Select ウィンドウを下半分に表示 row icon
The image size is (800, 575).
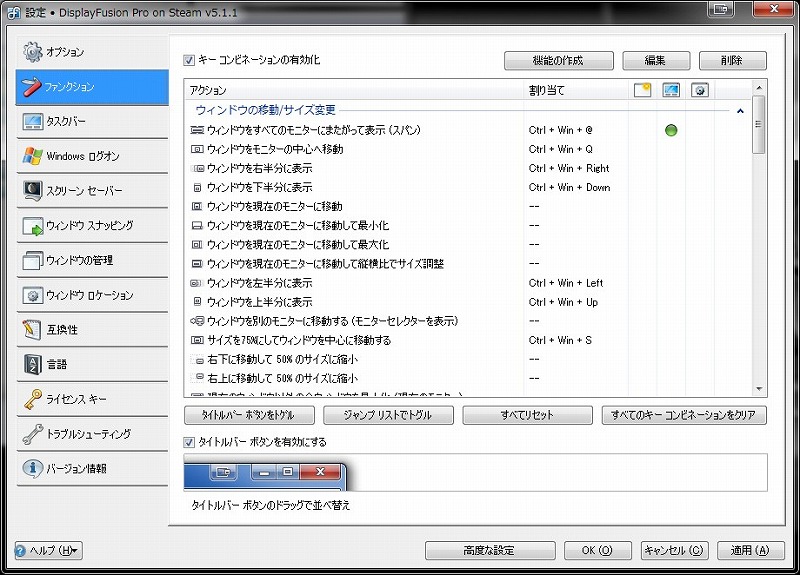[x=197, y=188]
